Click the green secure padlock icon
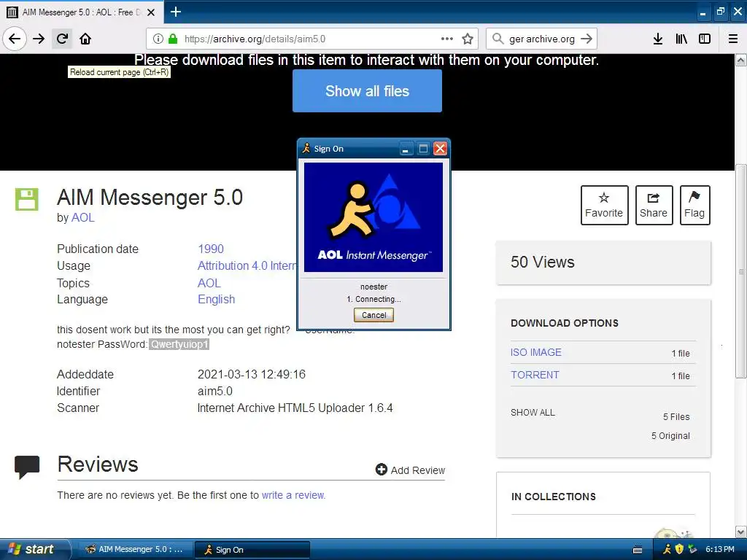 point(173,39)
